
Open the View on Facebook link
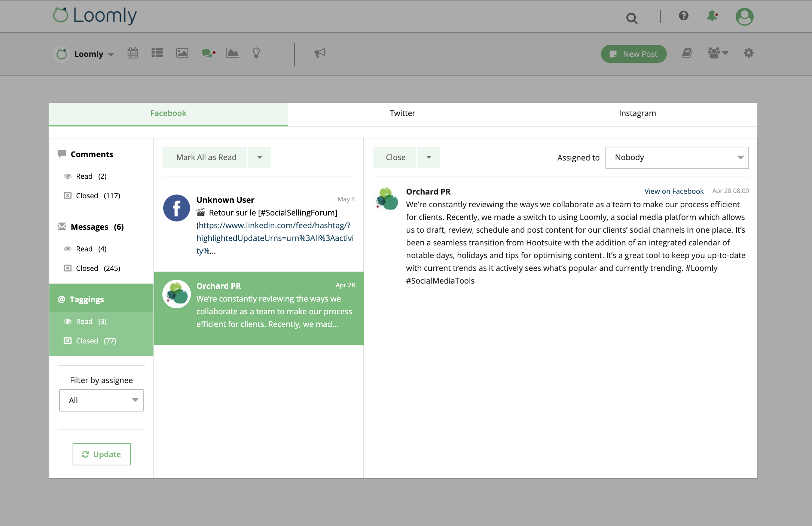pos(674,191)
